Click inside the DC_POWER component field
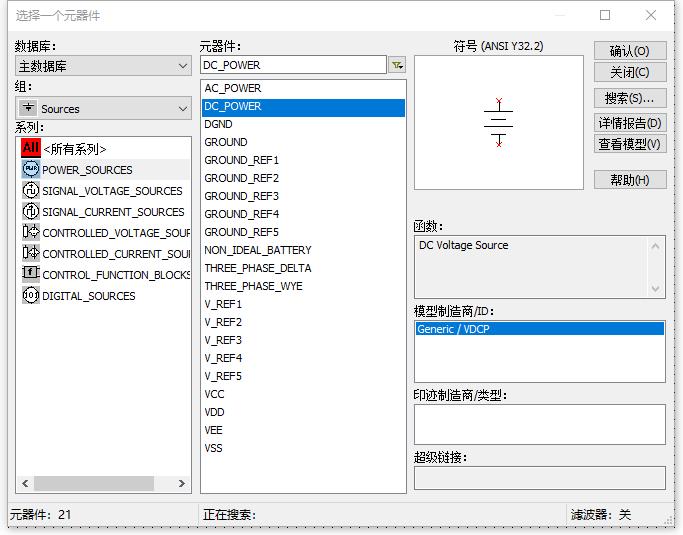The width and height of the screenshot is (683, 535). point(293,65)
